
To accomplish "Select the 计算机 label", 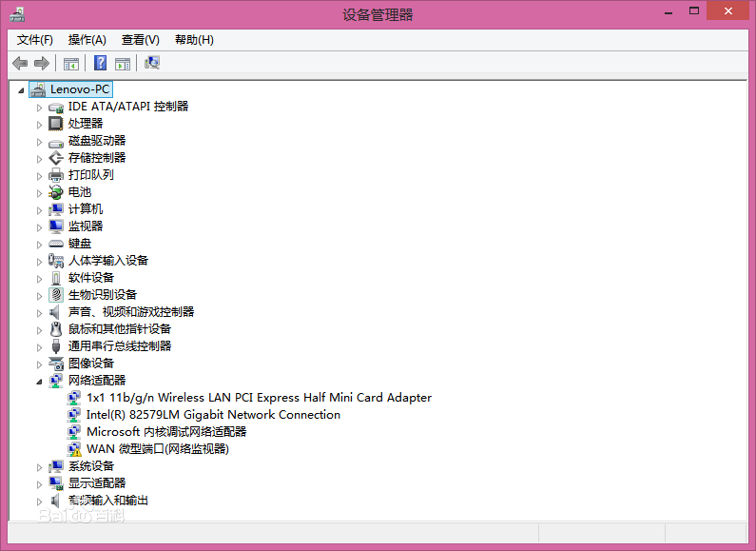I will 86,209.
